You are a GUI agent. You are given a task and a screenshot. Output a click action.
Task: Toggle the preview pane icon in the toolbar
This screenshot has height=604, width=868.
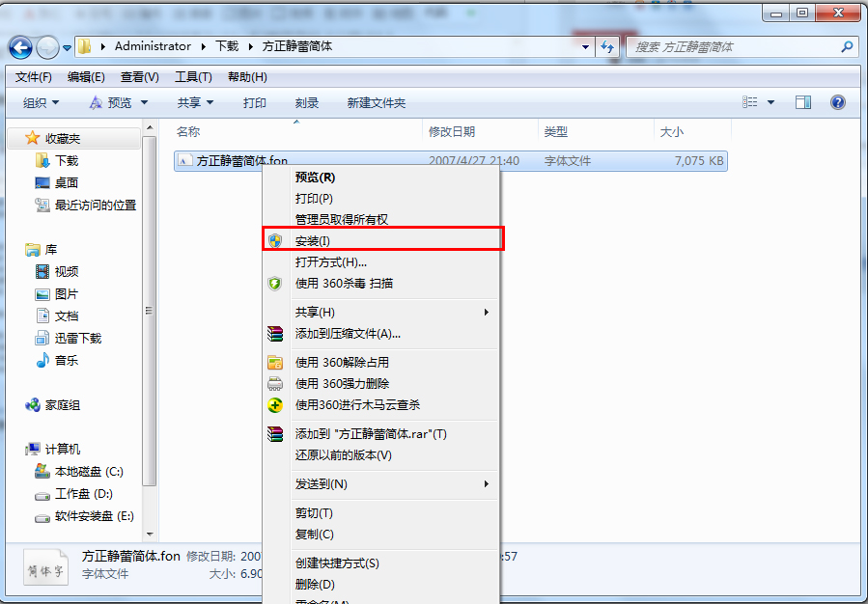(x=803, y=102)
